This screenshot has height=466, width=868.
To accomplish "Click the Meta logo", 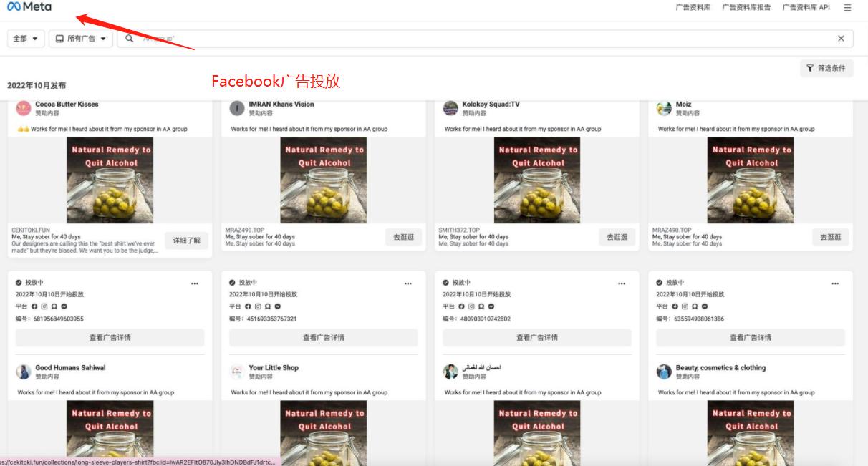I will [29, 7].
